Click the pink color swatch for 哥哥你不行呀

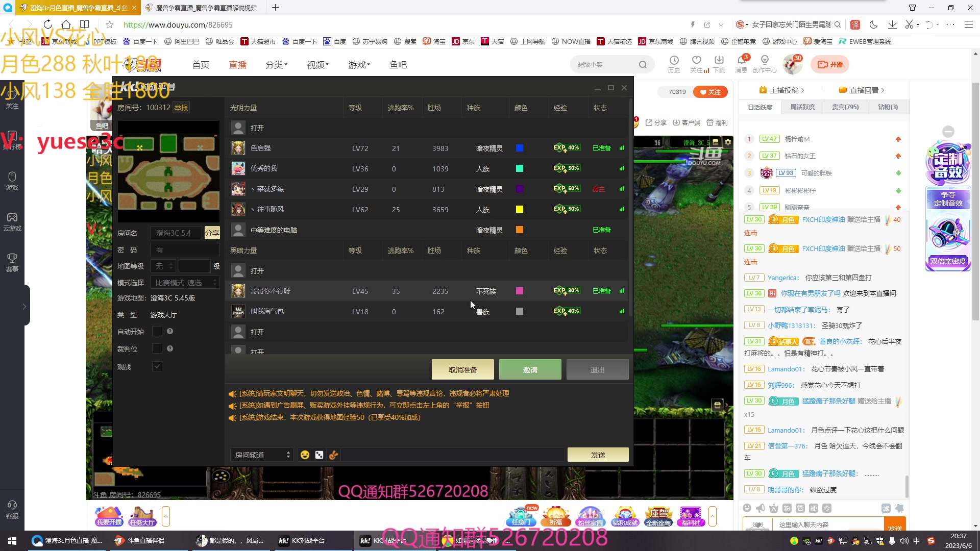(x=520, y=291)
